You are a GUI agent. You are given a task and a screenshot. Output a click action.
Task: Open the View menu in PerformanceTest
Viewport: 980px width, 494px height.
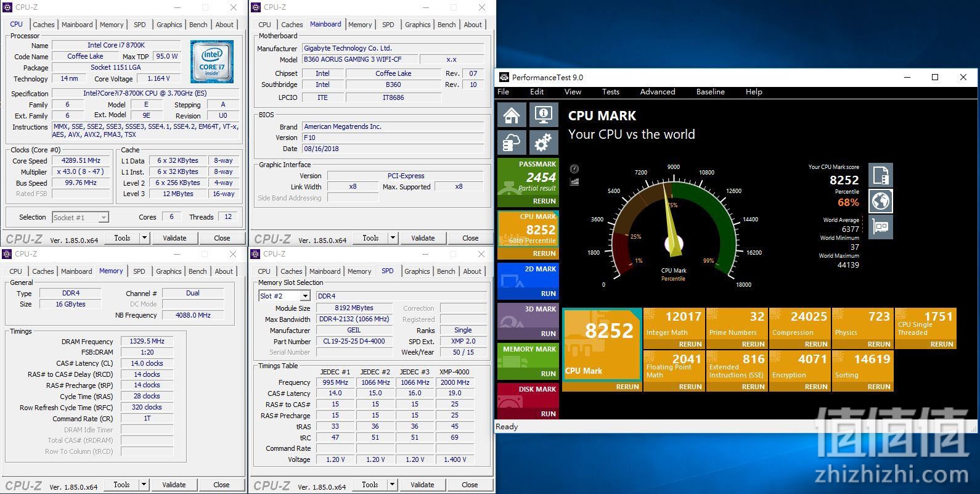click(x=573, y=92)
